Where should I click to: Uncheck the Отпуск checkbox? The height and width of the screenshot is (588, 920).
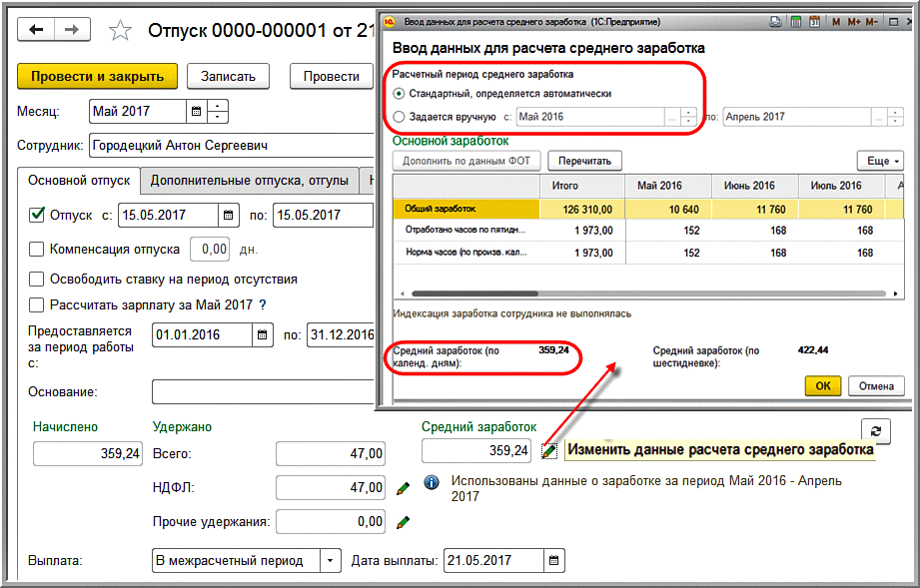pos(38,215)
